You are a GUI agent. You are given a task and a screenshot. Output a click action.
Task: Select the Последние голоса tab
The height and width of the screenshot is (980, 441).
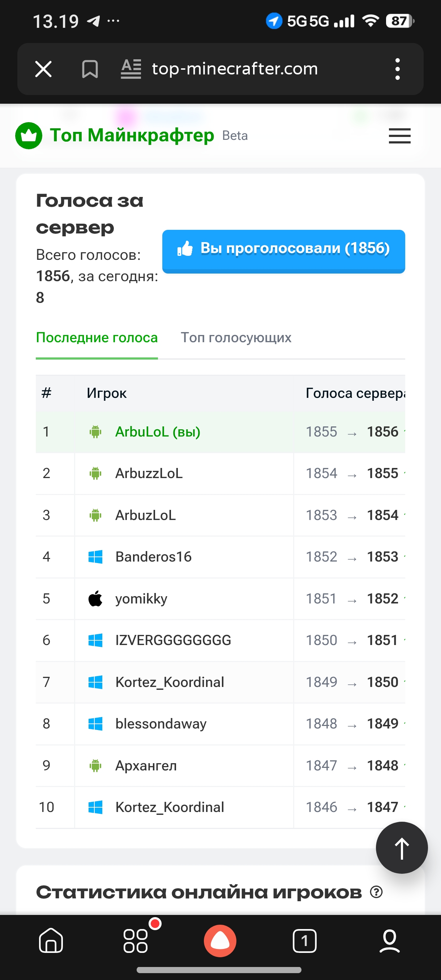pyautogui.click(x=97, y=338)
